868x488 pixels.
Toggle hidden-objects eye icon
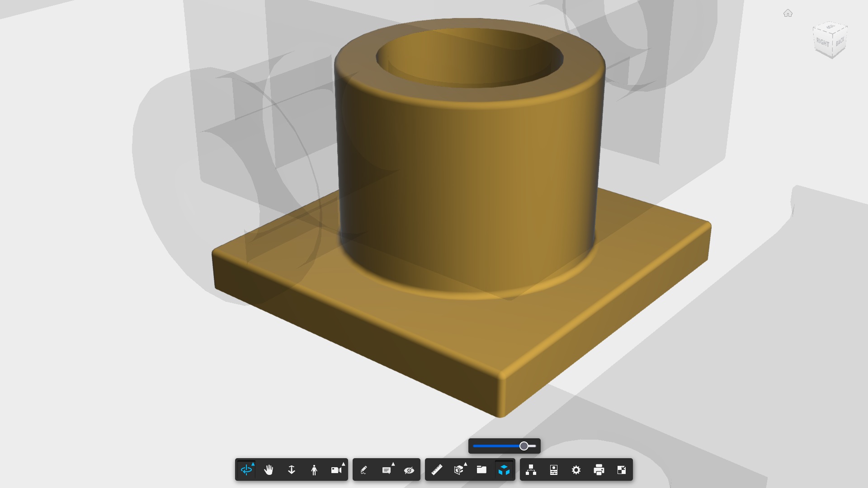click(x=409, y=470)
